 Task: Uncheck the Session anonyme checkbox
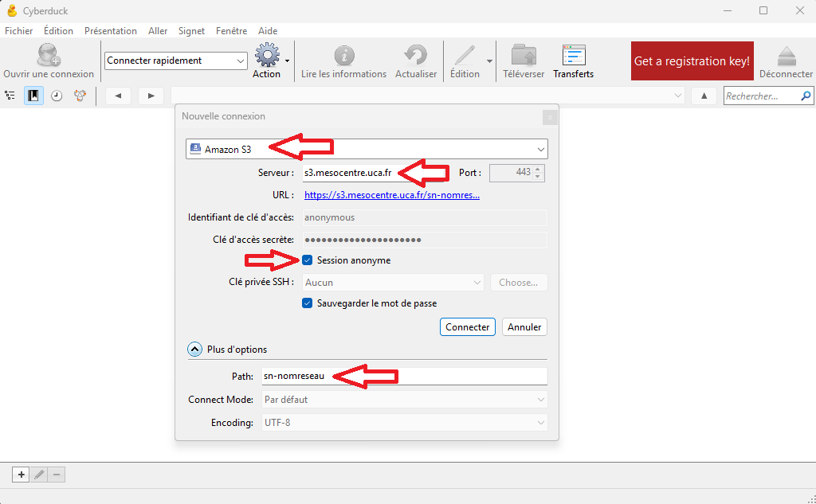pos(307,260)
